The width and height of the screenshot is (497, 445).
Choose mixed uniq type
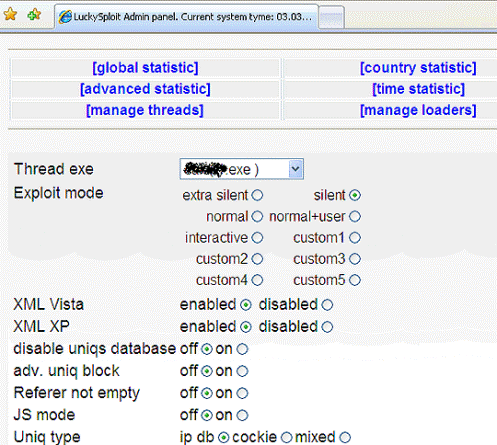(x=345, y=437)
